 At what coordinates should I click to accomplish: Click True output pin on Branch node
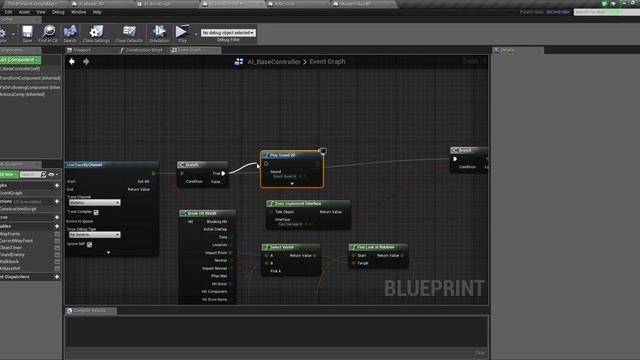coord(223,173)
